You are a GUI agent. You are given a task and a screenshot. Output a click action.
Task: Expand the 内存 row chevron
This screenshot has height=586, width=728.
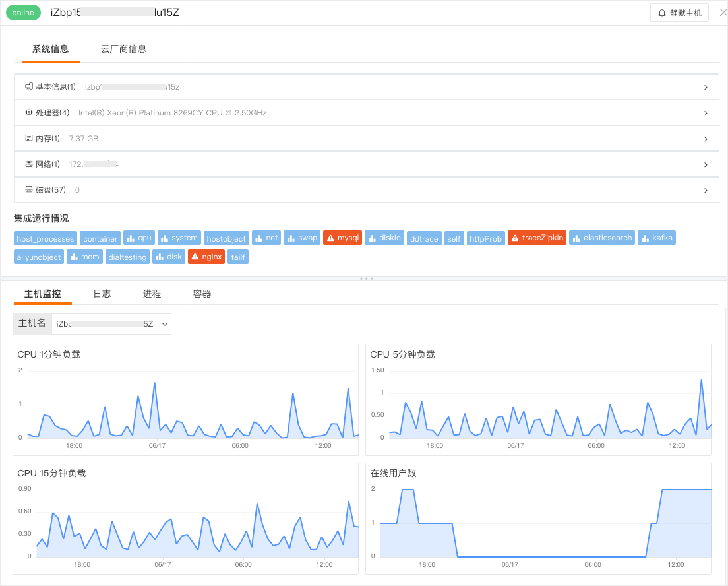tap(706, 139)
